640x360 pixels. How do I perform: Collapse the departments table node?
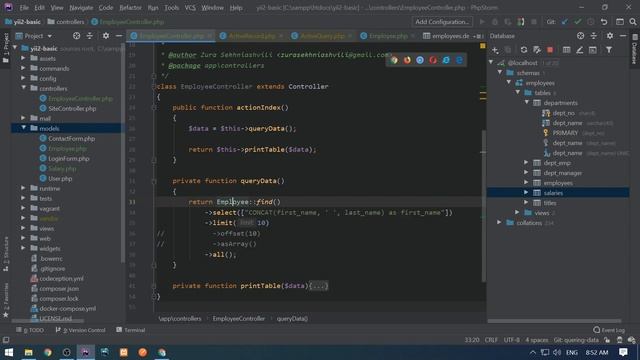point(527,103)
